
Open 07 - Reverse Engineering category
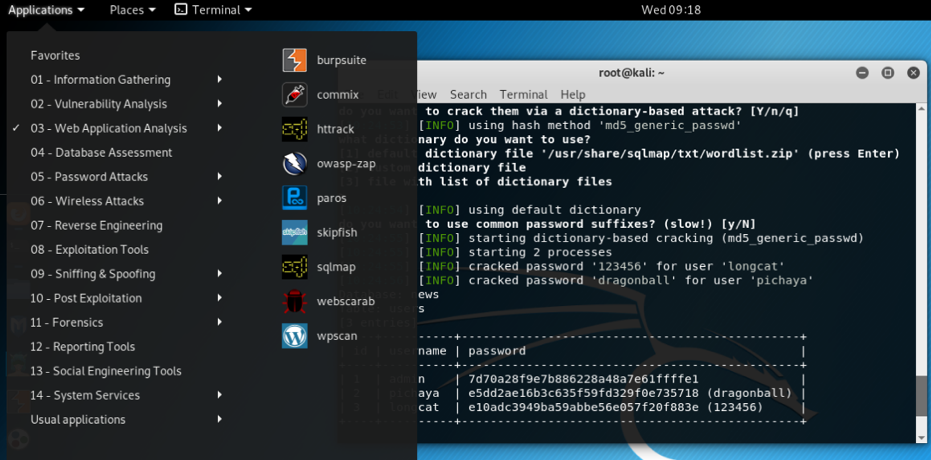point(96,226)
